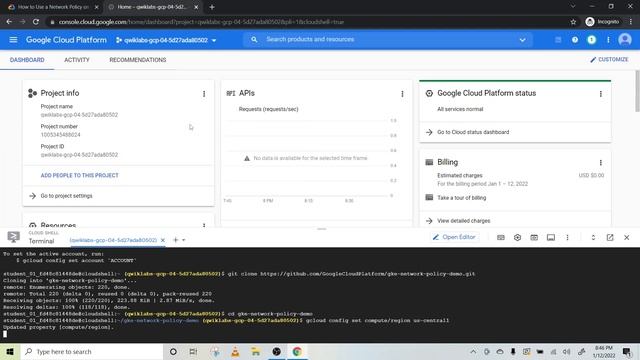Launch VLC media player from the taskbar

click(x=235, y=351)
